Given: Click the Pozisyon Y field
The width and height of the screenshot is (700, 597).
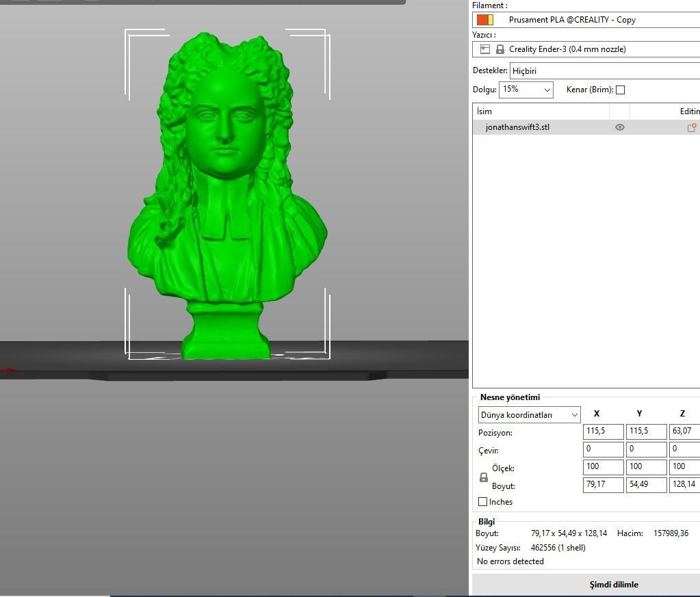Looking at the screenshot, I should (x=646, y=432).
